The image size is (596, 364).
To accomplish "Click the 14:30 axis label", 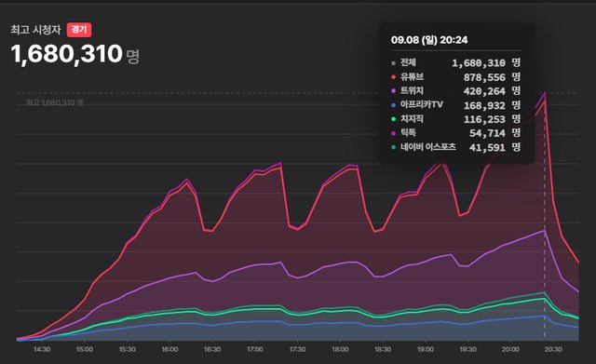I will 42,349.
